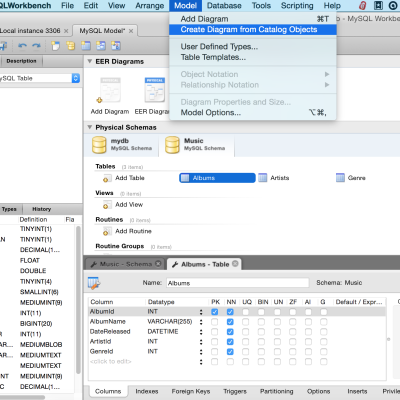
Task: Close the MySQL Model tab
Action: (x=131, y=31)
